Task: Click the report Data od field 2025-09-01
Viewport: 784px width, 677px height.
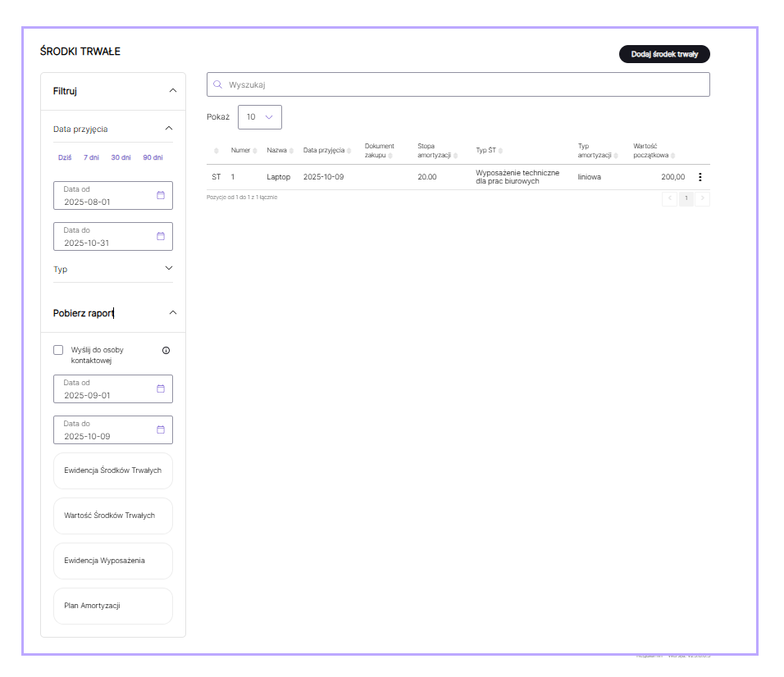Action: coord(113,388)
